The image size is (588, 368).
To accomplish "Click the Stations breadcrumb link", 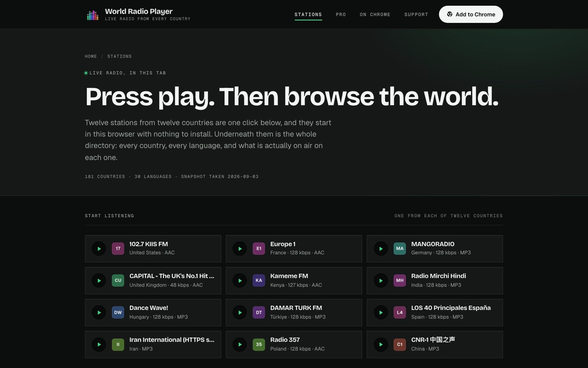I will tap(119, 56).
